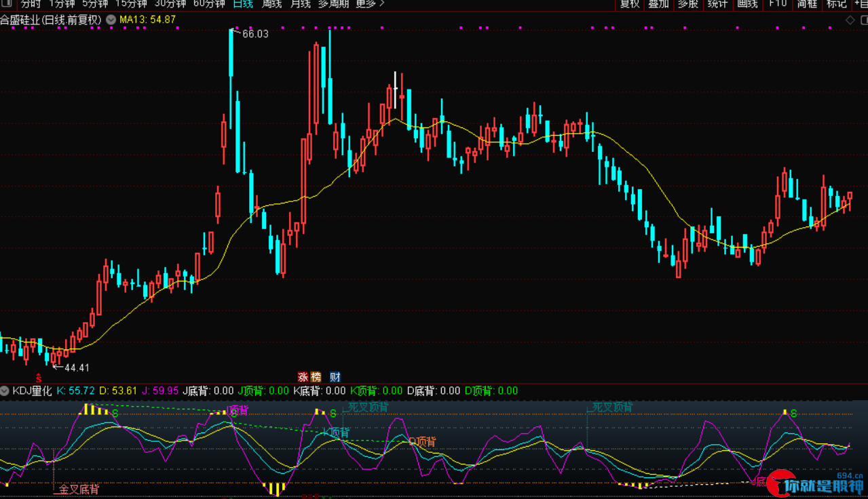
Task: Click the K顶背 signal label in KDJ chart
Action: pos(336,433)
